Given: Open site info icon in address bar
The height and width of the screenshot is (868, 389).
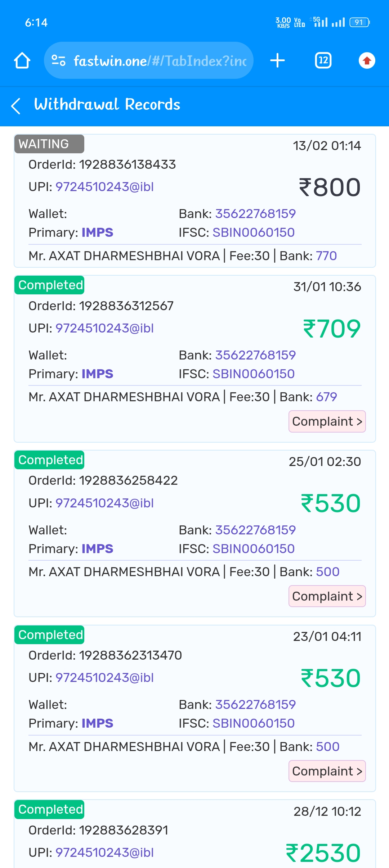Looking at the screenshot, I should pyautogui.click(x=58, y=60).
